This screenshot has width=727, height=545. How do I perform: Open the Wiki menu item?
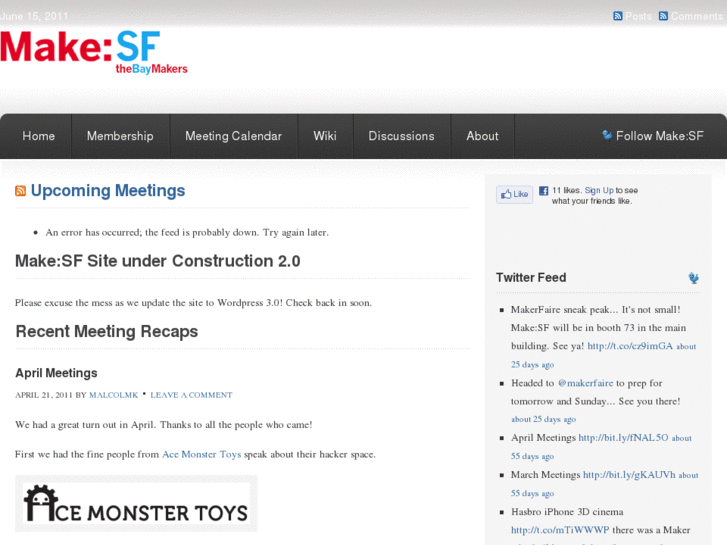point(325,136)
